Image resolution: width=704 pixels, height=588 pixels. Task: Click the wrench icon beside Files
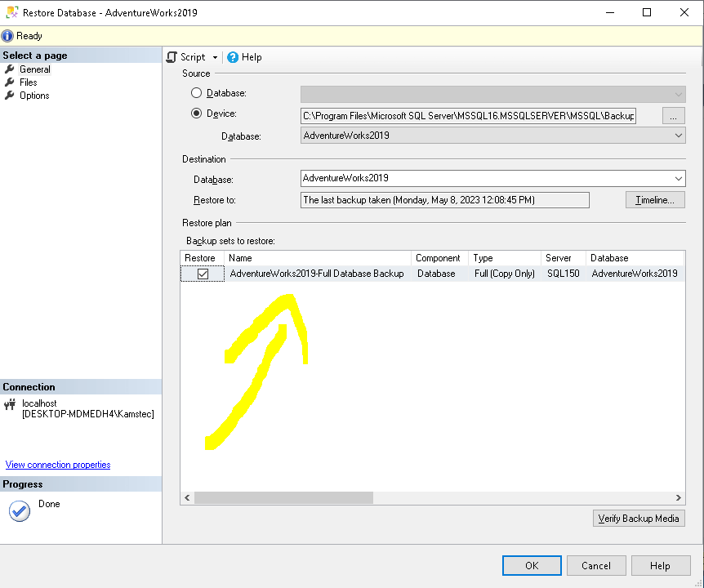coord(10,82)
